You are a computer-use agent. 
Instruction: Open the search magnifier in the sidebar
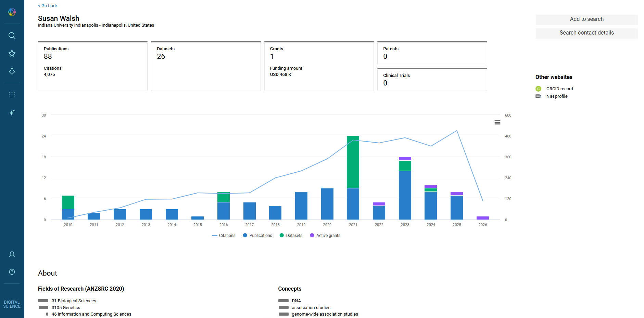click(x=12, y=36)
